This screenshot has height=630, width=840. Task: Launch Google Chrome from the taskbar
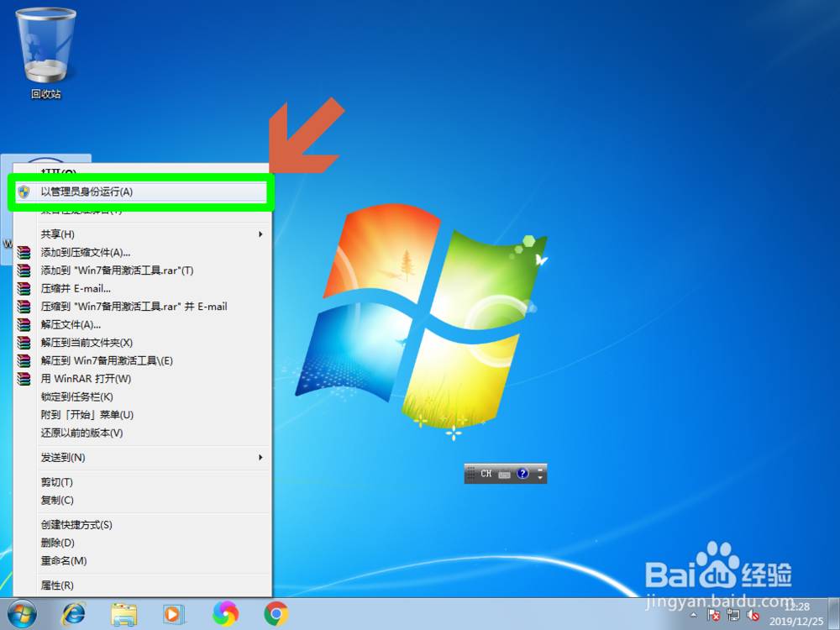click(x=276, y=614)
